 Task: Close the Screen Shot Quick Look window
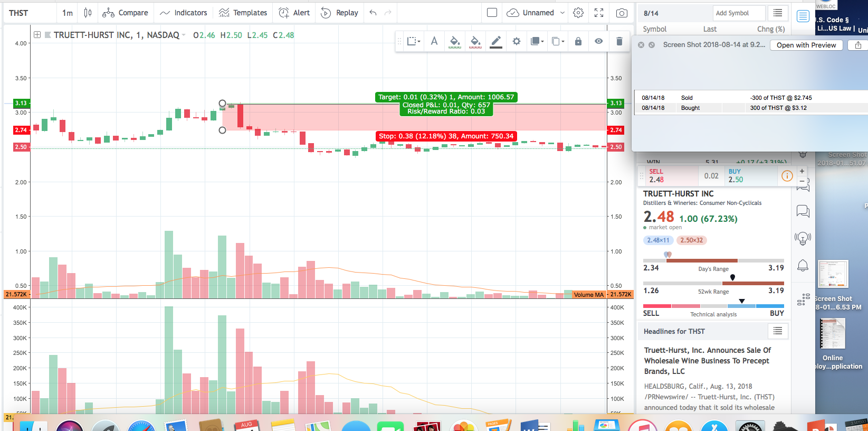(641, 45)
